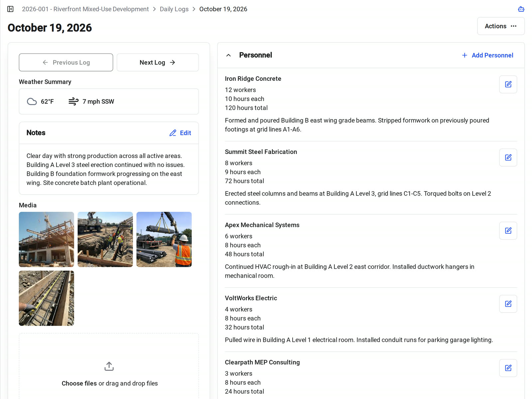The height and width of the screenshot is (399, 532).
Task: Edit the Iron Ridge Concrete entry
Action: click(x=508, y=84)
